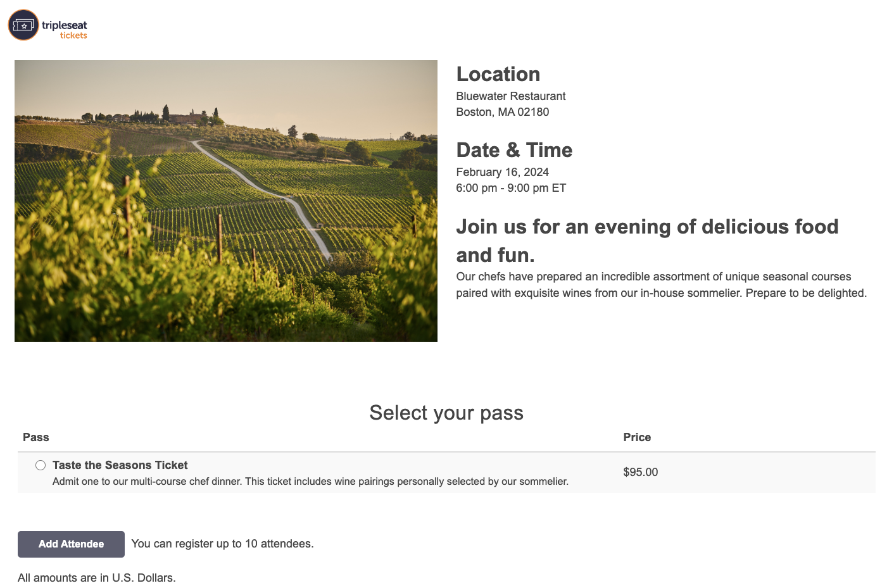Click the Boston, MA 02180 address line
The width and height of the screenshot is (894, 588).
[x=503, y=112]
